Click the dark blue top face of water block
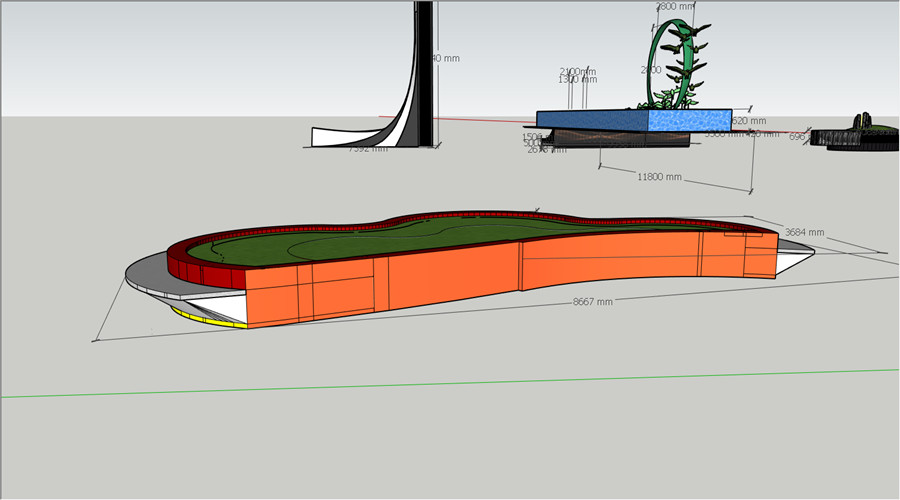 (590, 119)
